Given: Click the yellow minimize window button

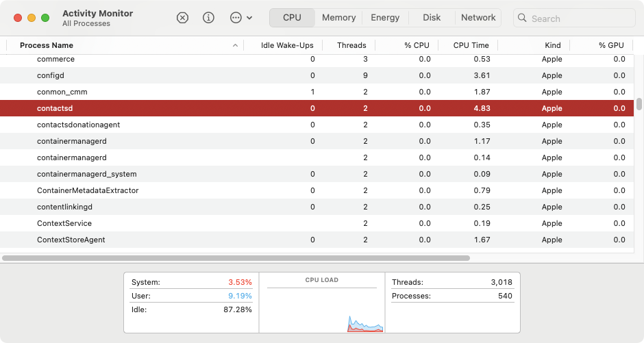Looking at the screenshot, I should pyautogui.click(x=32, y=18).
